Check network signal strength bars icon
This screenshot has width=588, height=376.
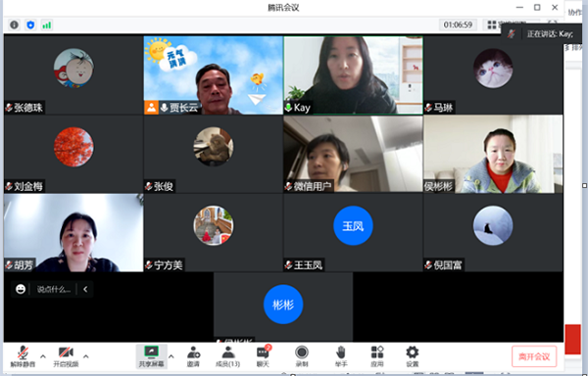click(46, 25)
